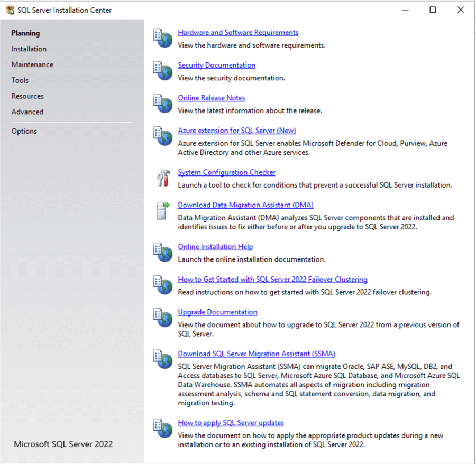476x464 pixels.
Task: Open the Azure extension for SQL Server link
Action: (x=237, y=130)
